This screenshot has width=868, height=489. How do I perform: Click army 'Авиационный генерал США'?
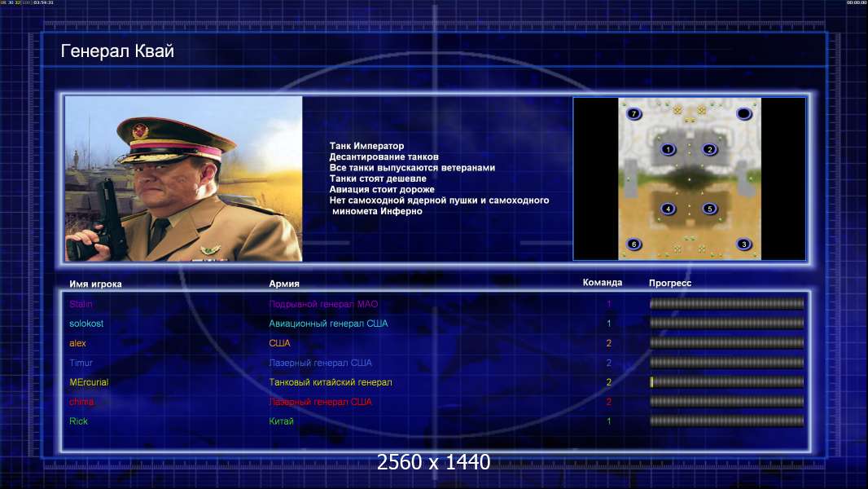tap(328, 324)
